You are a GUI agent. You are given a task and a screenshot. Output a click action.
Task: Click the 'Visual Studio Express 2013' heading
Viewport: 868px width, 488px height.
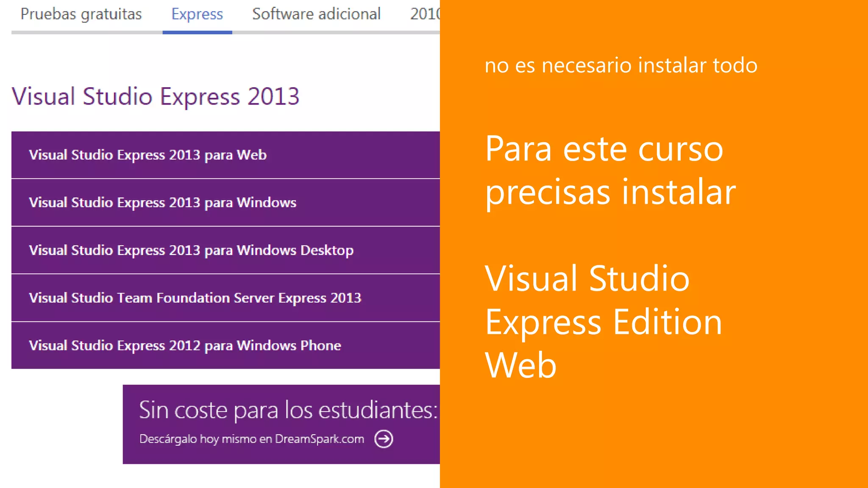click(x=156, y=97)
